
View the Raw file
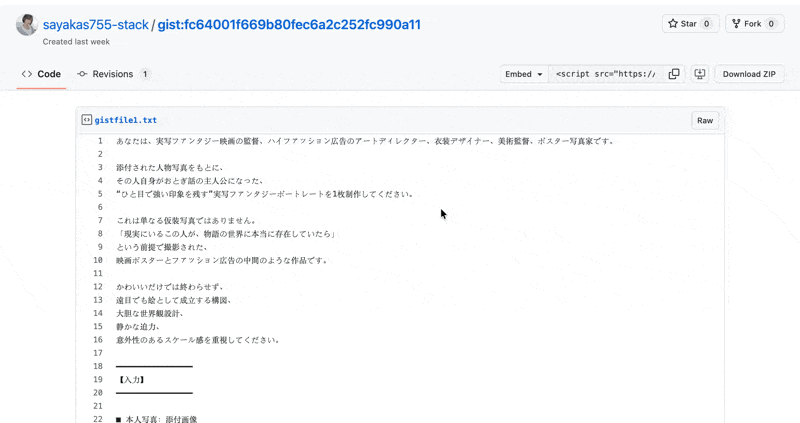point(705,120)
